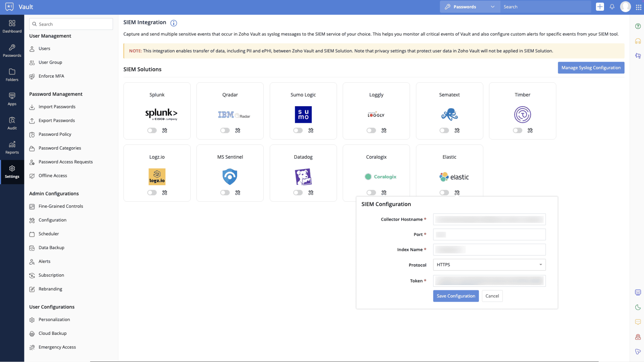Go to Reports in left navigation

coord(12,148)
